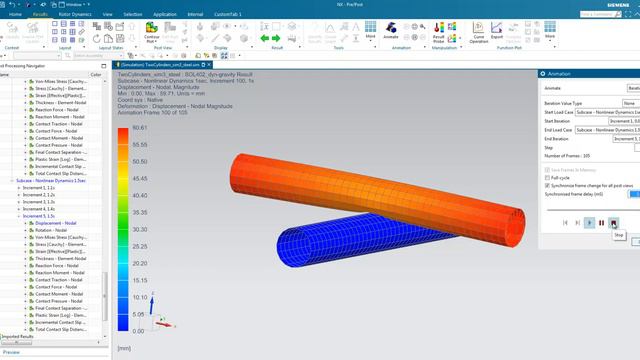Open the CustomTab 1 ribbon tab
Image resolution: width=640 pixels, height=360 pixels.
click(228, 14)
